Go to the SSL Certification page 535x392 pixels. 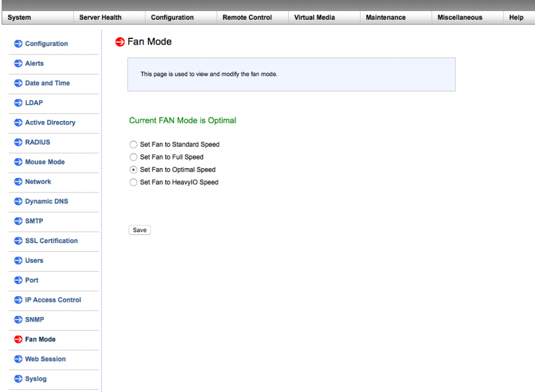point(51,241)
